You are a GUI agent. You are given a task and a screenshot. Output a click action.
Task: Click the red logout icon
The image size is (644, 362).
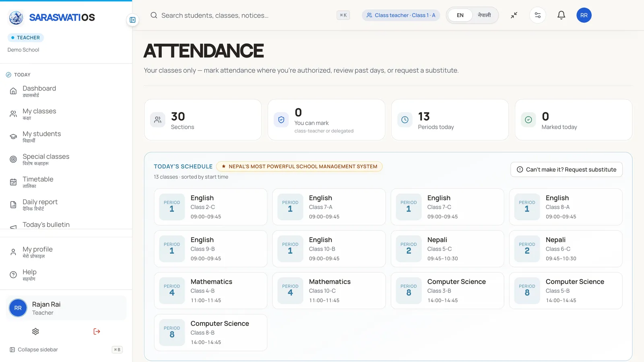97,331
